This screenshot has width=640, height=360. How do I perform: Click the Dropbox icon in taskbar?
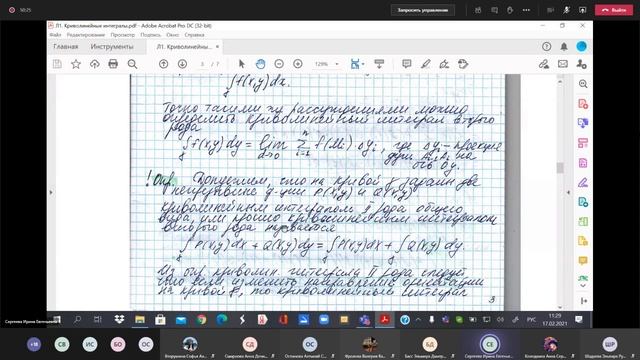tap(119, 320)
